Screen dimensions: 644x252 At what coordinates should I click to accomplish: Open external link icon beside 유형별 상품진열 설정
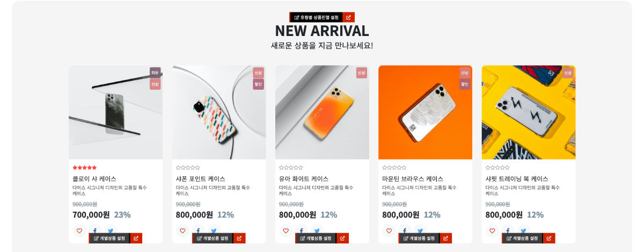tap(348, 17)
